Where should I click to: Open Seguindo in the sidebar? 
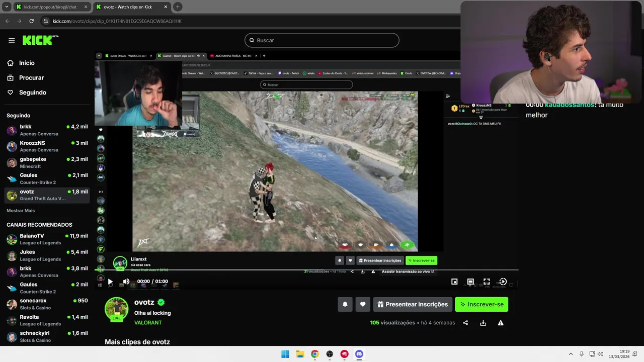point(32,93)
